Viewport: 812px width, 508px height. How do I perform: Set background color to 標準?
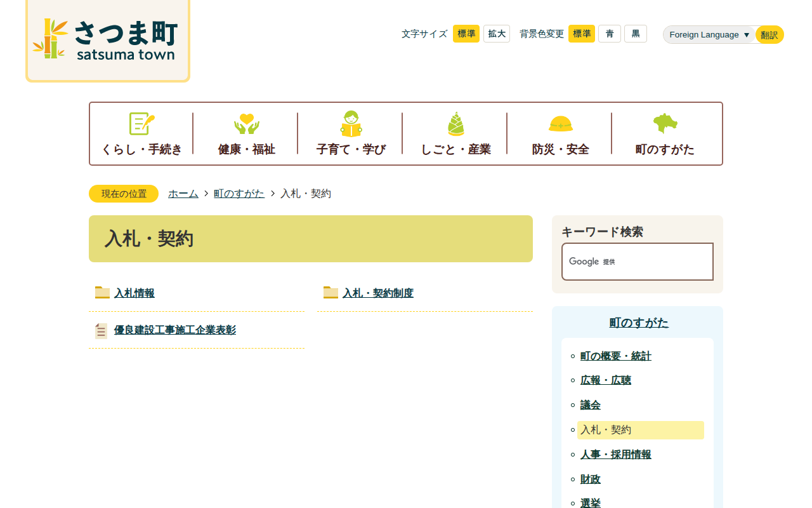582,34
